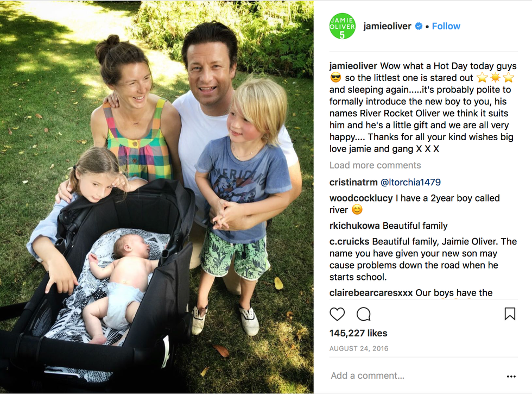Like the post with the heart icon

coord(337,314)
